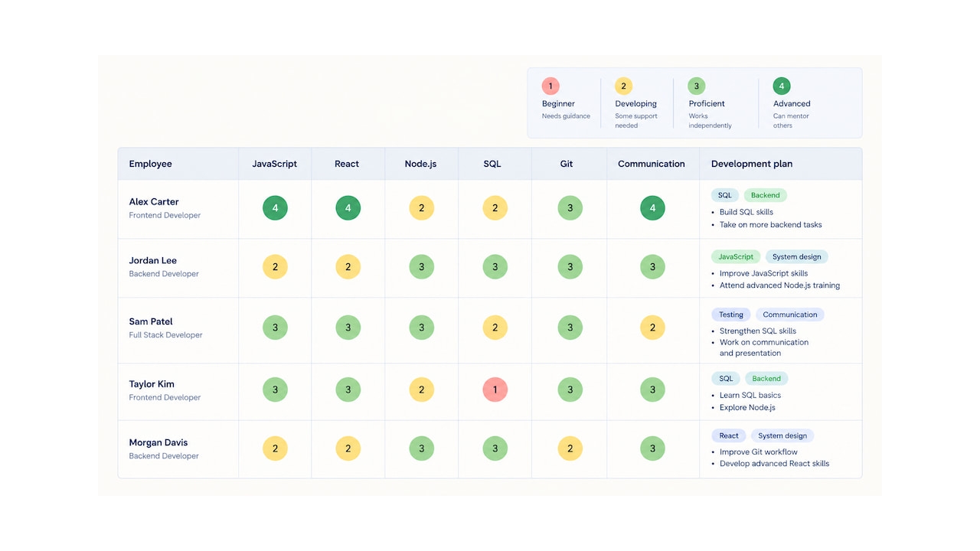This screenshot has height=551, width=980.
Task: Click the 'Improve Git workflow' item
Action: pos(759,452)
